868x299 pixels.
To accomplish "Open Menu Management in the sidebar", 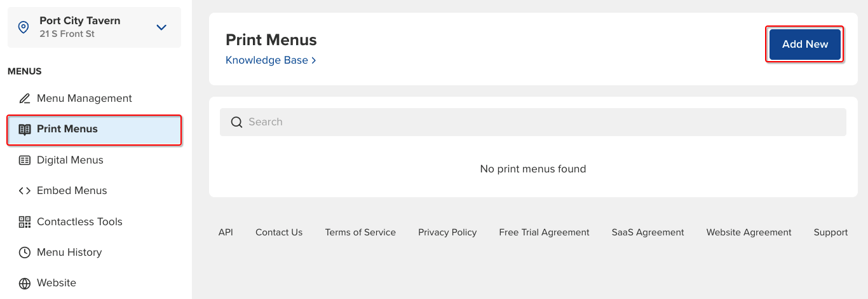I will pos(84,99).
